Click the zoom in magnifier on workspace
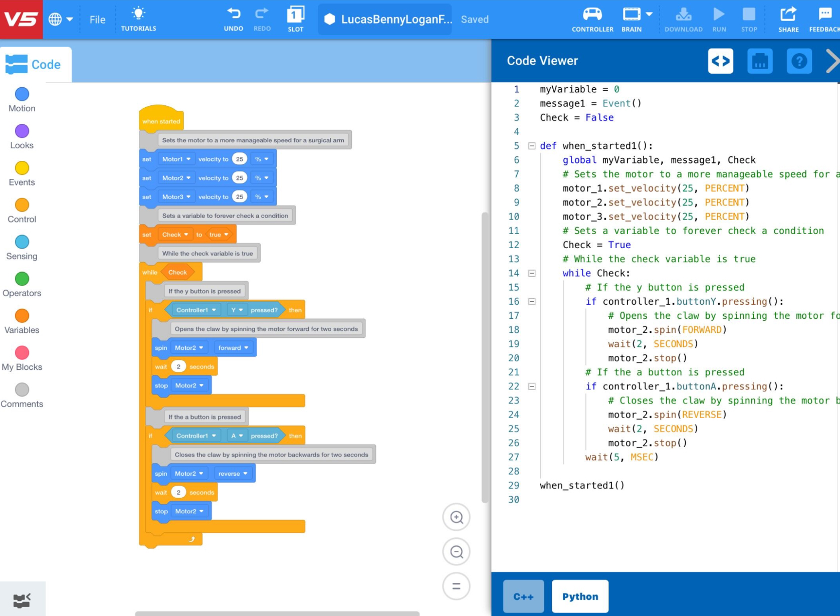The width and height of the screenshot is (840, 616). tap(456, 517)
